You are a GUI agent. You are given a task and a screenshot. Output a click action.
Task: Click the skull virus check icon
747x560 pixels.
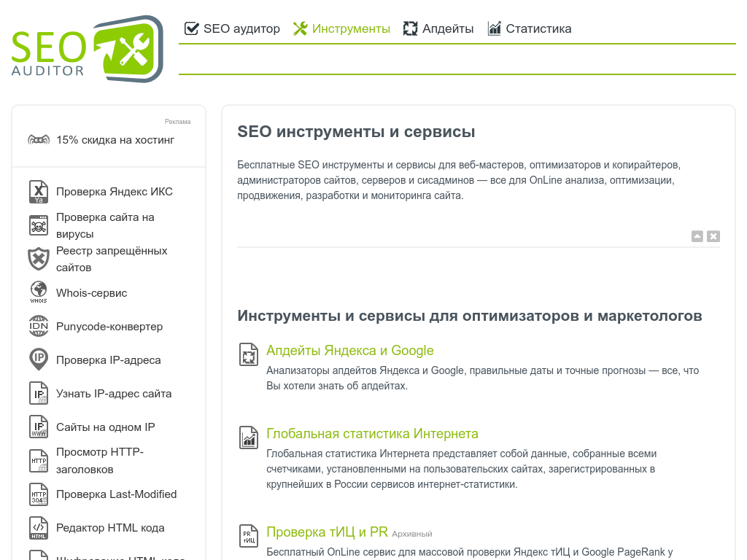coord(39,225)
